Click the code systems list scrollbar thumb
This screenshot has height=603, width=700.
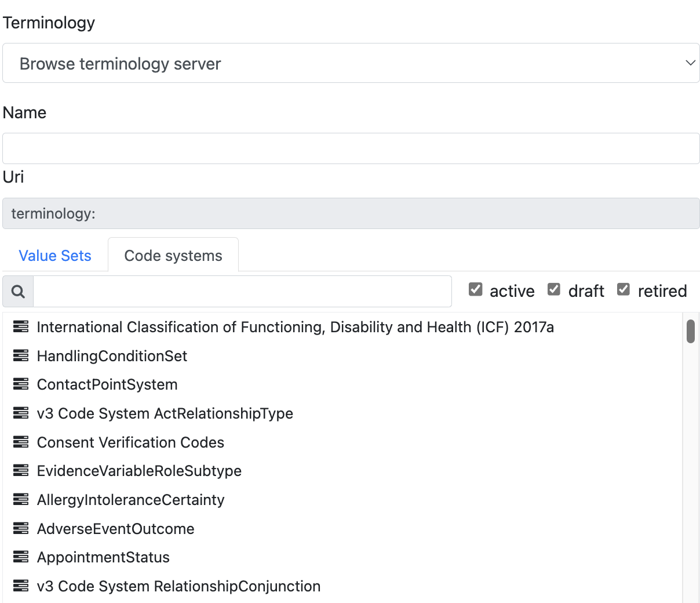point(690,331)
